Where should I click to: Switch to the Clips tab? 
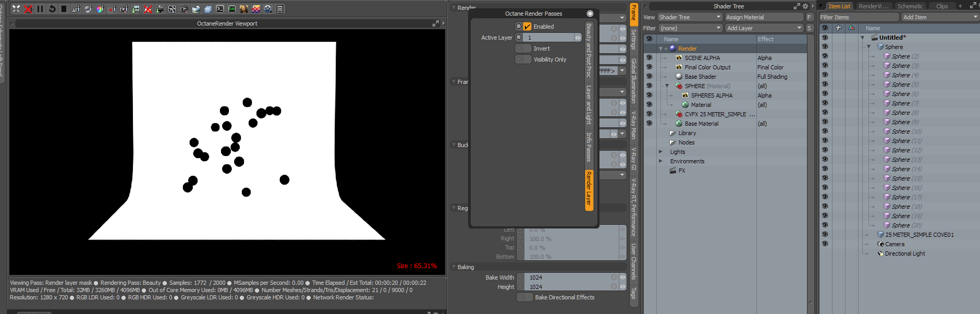click(942, 6)
